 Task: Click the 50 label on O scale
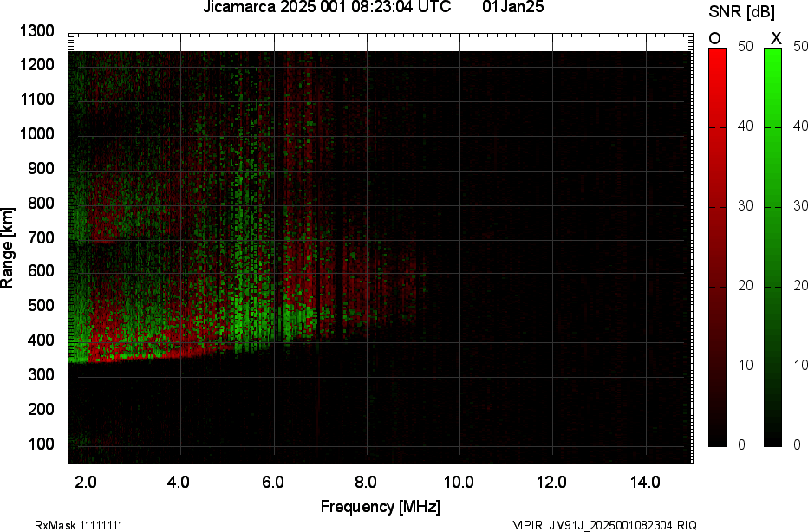[745, 46]
